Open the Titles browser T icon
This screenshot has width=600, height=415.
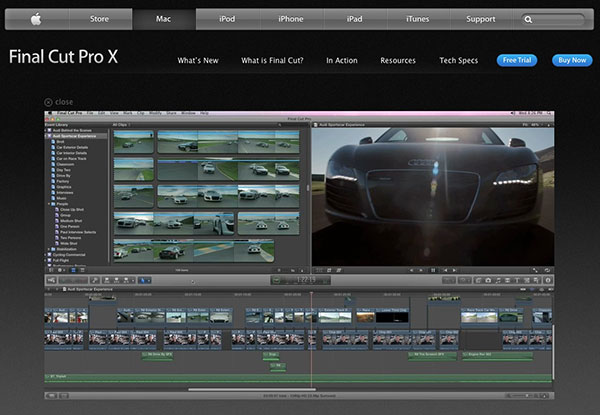(x=517, y=280)
